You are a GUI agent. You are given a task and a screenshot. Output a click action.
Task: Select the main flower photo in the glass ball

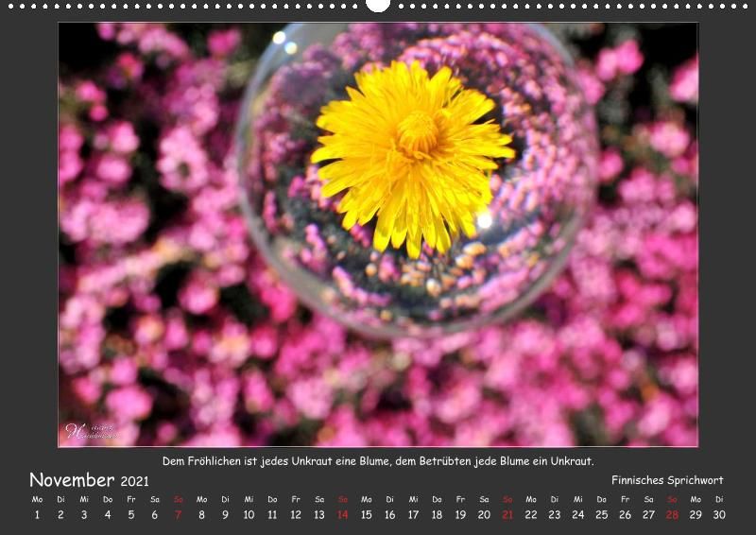click(378, 234)
